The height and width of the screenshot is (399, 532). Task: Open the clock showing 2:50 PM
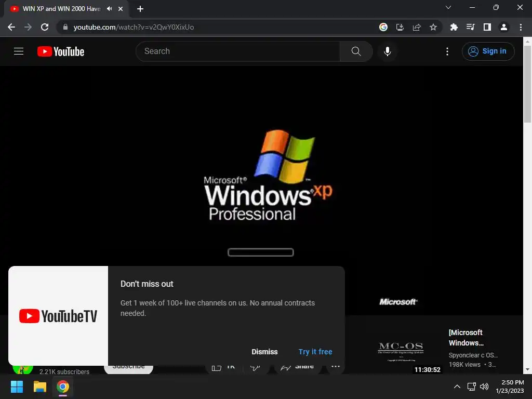(510, 387)
